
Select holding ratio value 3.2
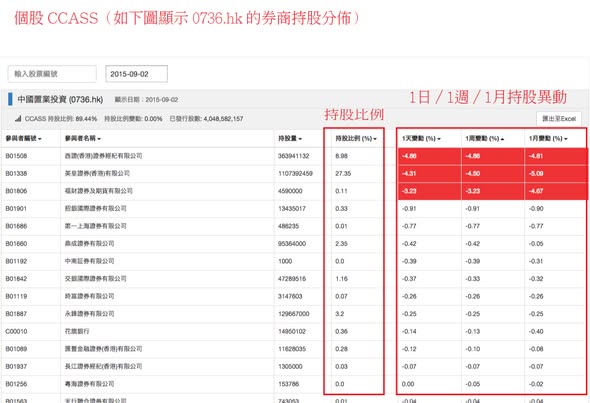(x=339, y=314)
